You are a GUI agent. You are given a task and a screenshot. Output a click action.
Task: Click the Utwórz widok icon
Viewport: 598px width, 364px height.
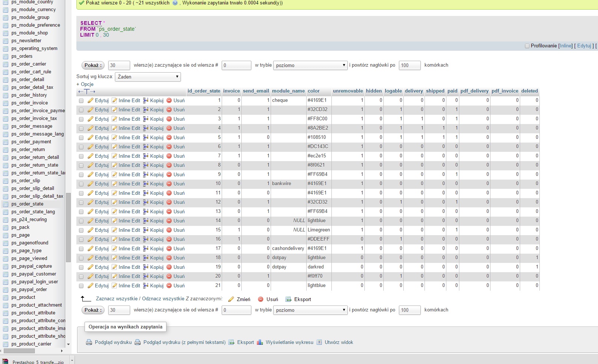[319, 343]
